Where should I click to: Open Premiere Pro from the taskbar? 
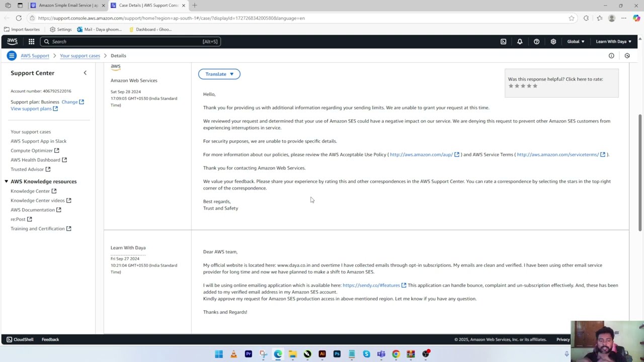click(248, 354)
